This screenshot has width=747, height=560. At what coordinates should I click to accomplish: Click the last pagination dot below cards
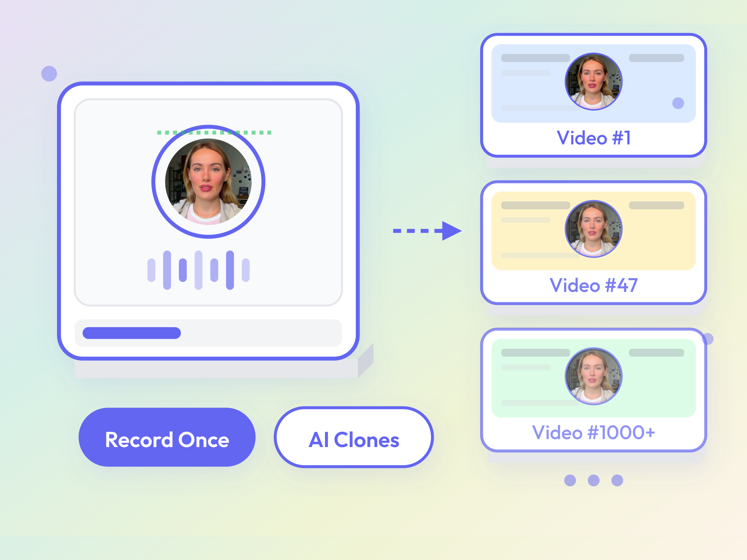(617, 480)
